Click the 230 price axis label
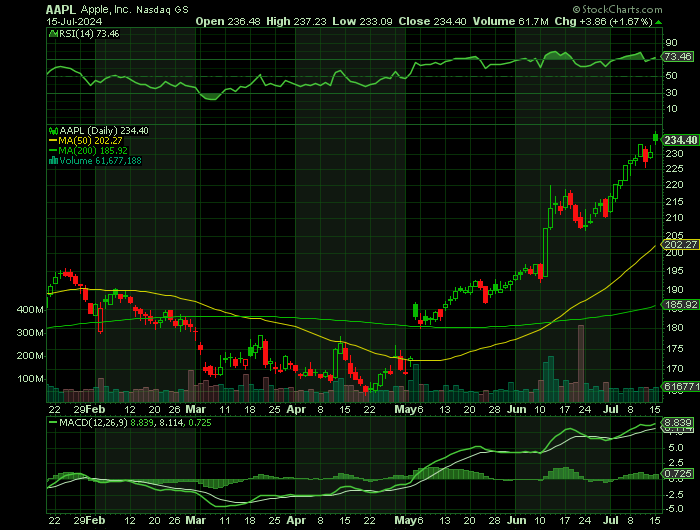700x530 pixels. (x=674, y=154)
